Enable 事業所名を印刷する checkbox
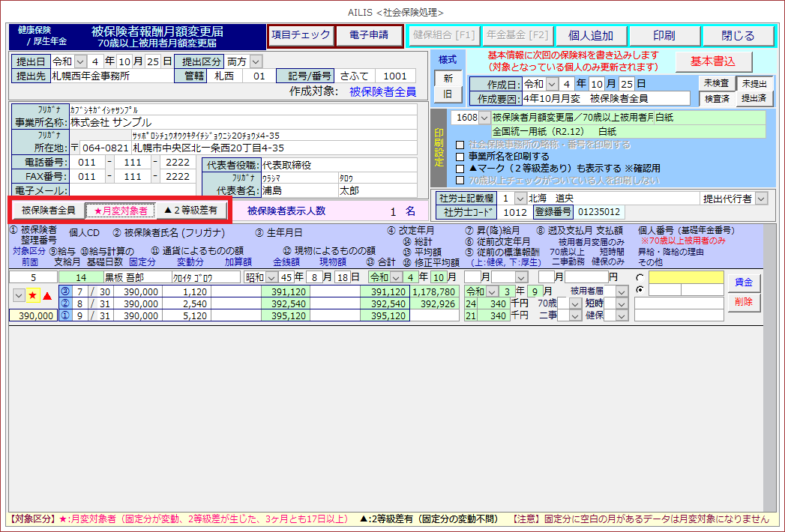 (461, 157)
